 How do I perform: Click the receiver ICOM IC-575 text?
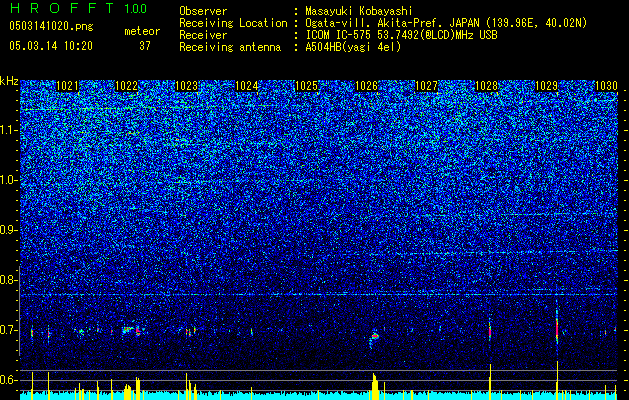(401, 35)
